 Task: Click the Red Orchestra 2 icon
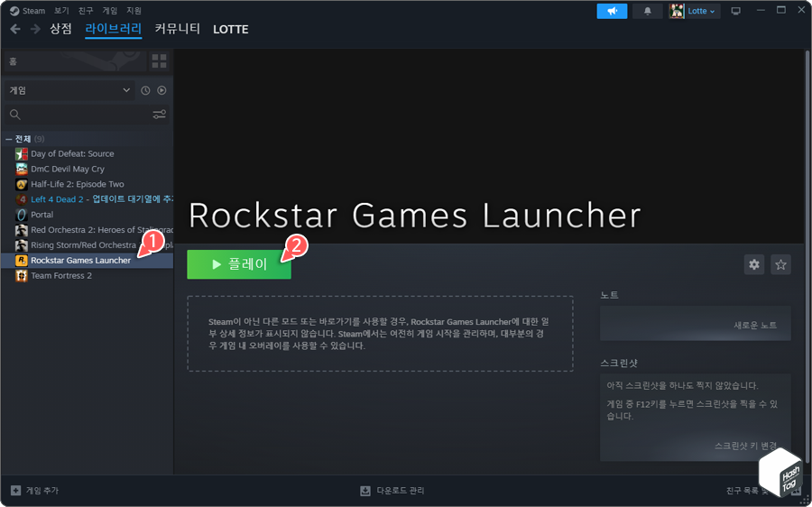tap(22, 229)
